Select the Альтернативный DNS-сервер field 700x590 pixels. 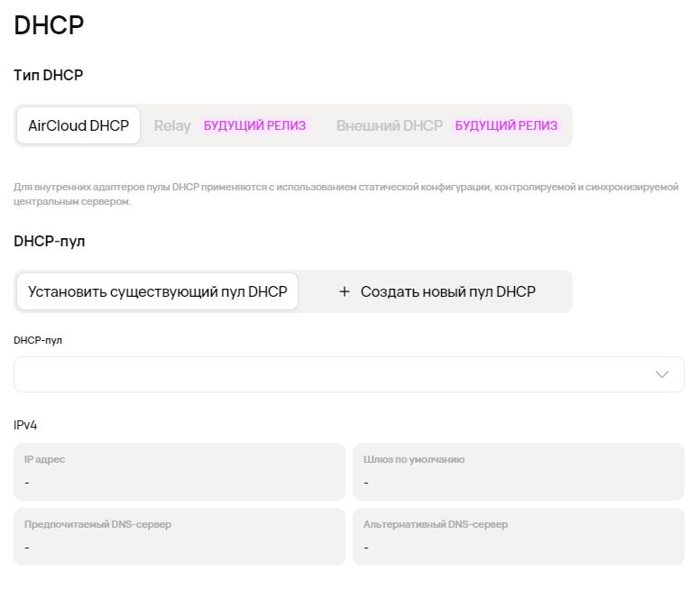[518, 537]
